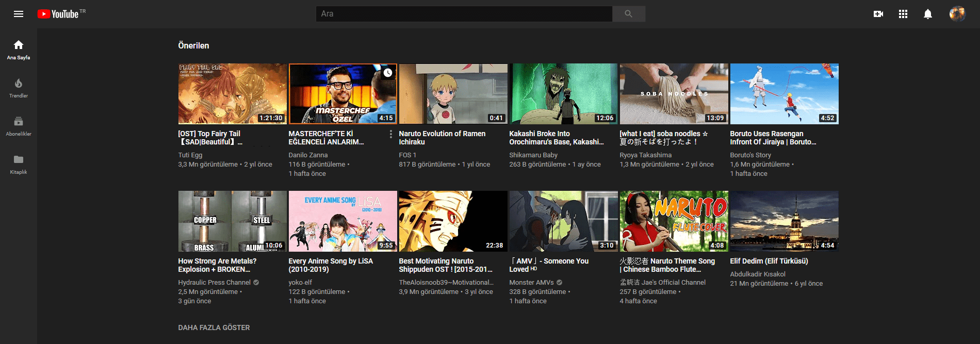Open the Every Anime Song LiSA thumbnail
The height and width of the screenshot is (344, 980).
[x=342, y=221]
